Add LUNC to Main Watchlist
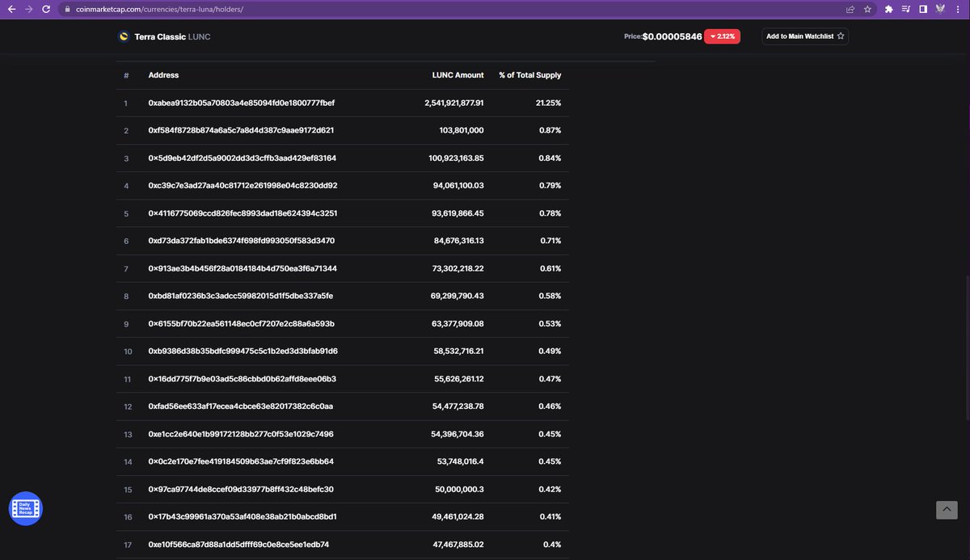Screen dimensions: 970x560 tap(805, 36)
